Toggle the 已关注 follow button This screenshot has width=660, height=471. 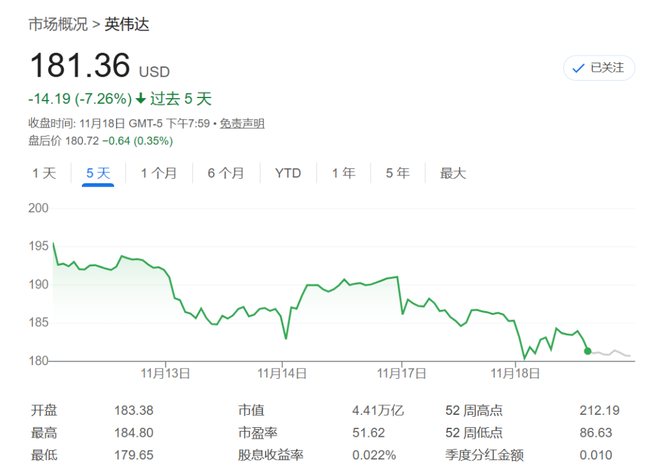coord(598,68)
